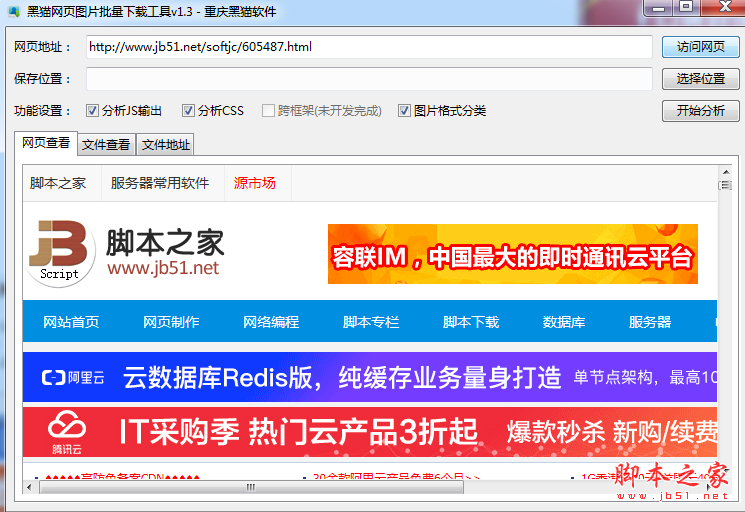Click the 脚本之家 www.jb51.net site title

click(164, 252)
